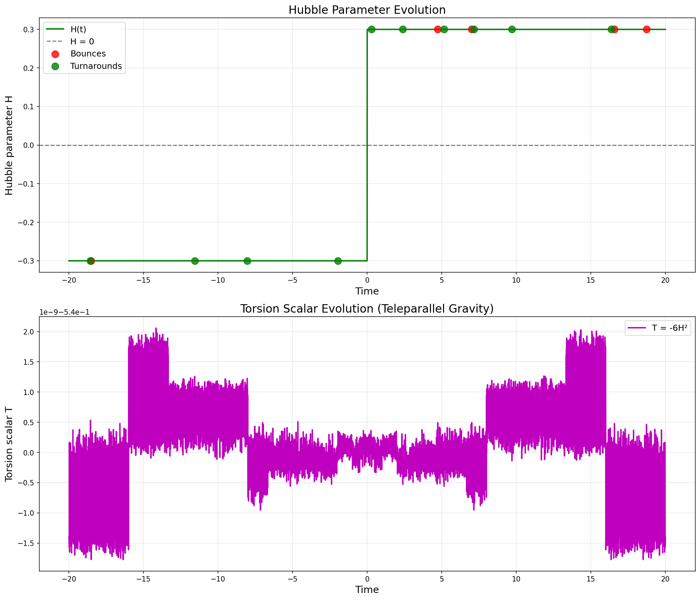
Task: Click the magenta T = -6H² legend line
Action: click(637, 328)
